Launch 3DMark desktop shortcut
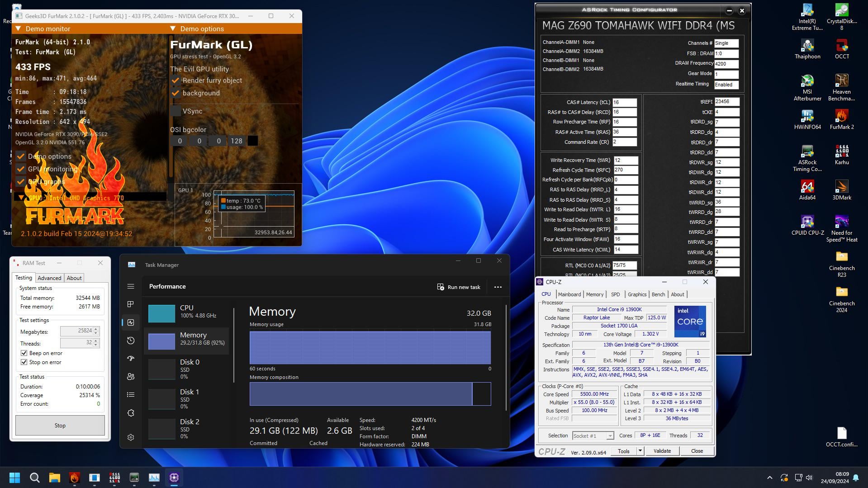868x488 pixels. [841, 190]
